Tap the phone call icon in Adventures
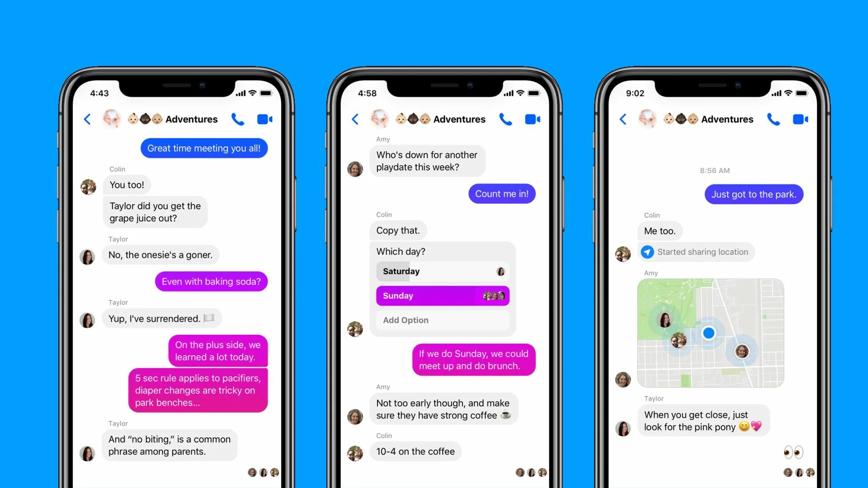The width and height of the screenshot is (868, 488). tap(237, 119)
